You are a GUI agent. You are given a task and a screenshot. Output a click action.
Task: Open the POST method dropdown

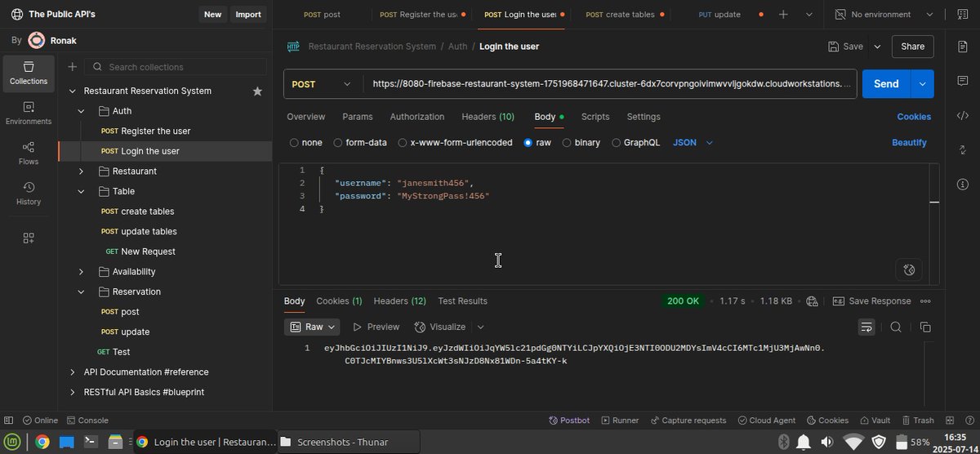(x=323, y=84)
